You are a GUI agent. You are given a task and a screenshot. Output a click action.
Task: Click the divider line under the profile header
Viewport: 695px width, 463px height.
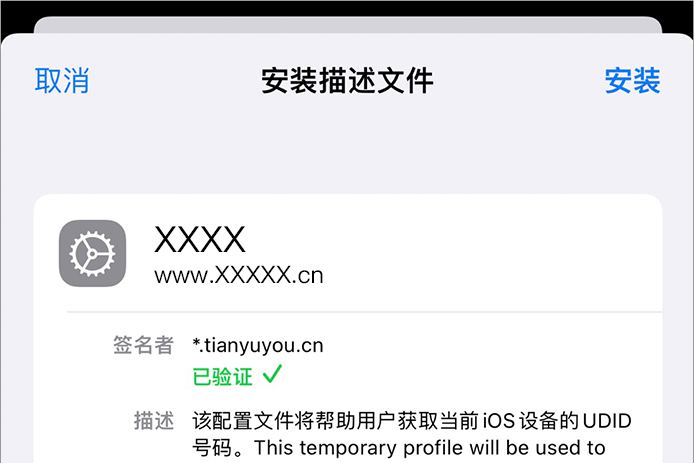tap(364, 312)
